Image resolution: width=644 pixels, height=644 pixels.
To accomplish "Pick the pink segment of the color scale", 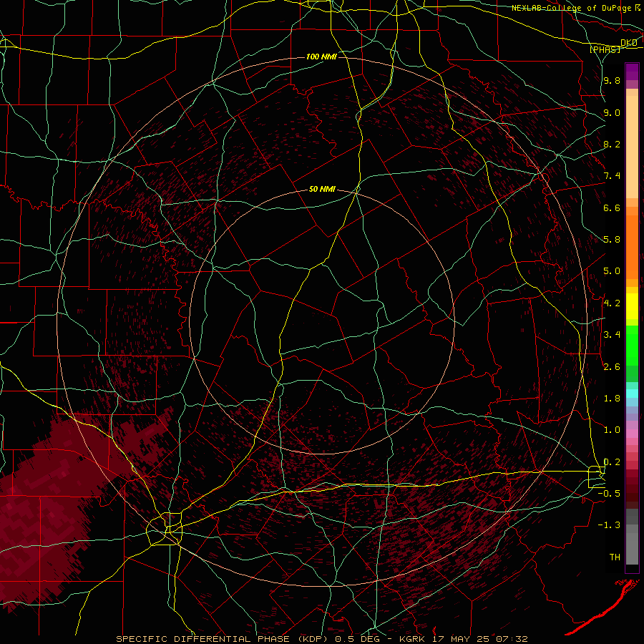I will 632,434.
